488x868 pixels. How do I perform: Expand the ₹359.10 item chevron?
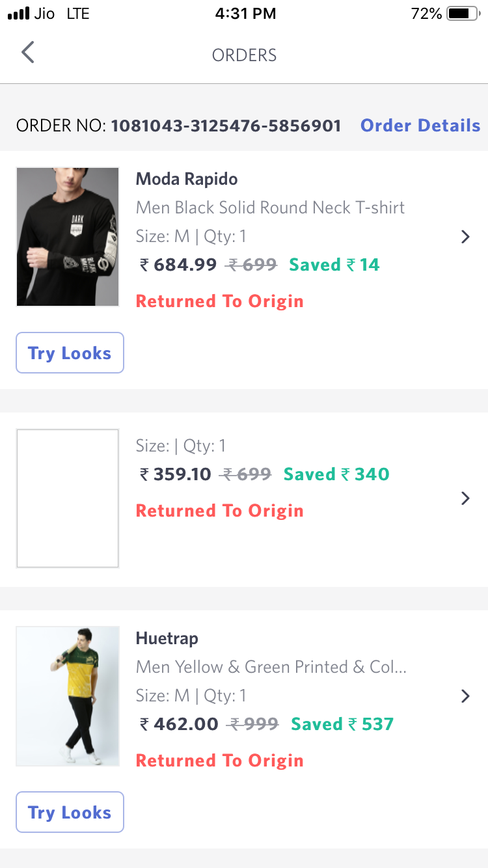(465, 498)
